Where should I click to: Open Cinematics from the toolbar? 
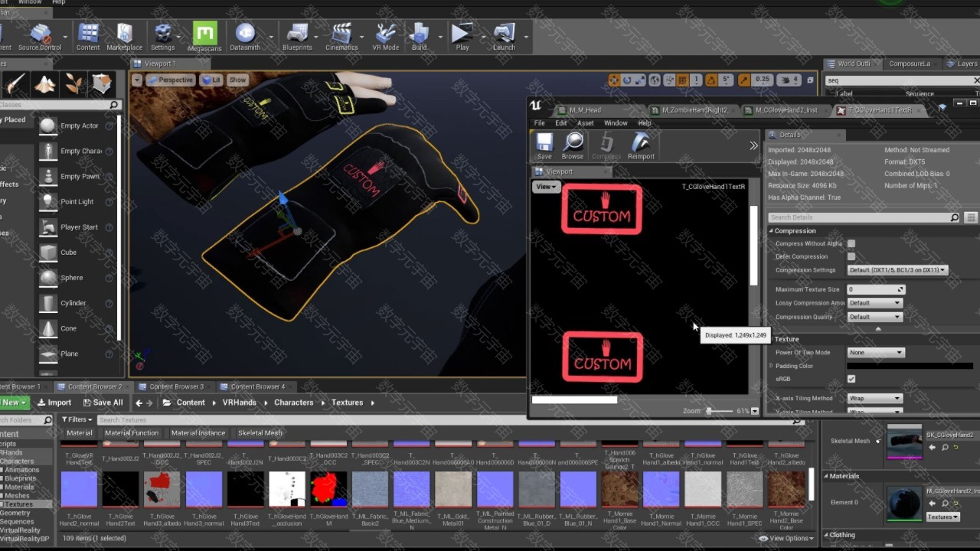point(341,36)
